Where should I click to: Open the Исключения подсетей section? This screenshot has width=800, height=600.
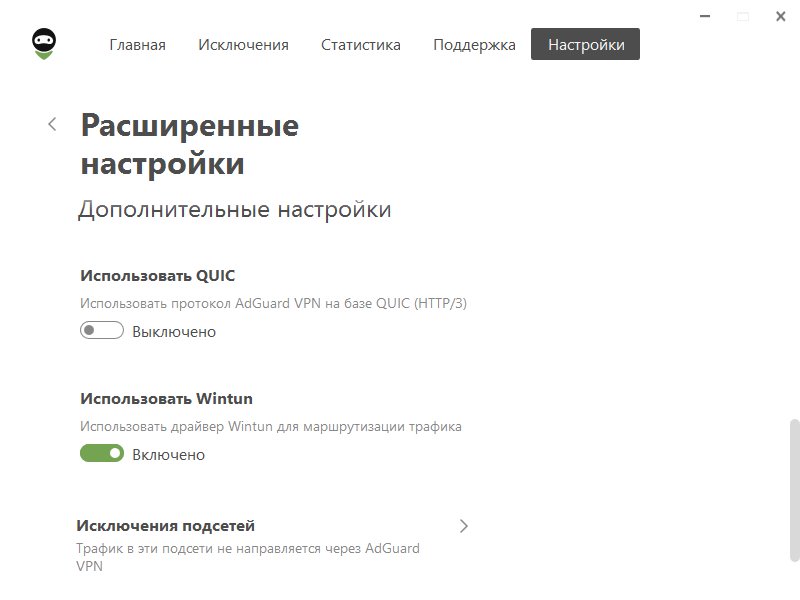tap(273, 545)
